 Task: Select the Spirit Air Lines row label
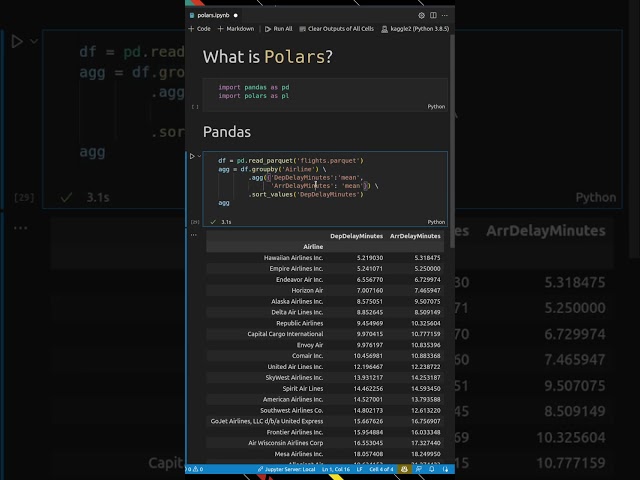coord(303,389)
